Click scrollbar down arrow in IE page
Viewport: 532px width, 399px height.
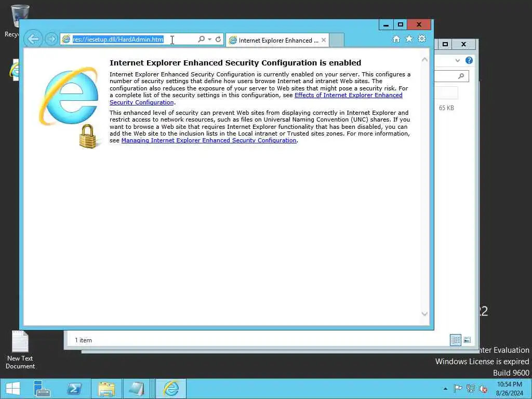[x=424, y=314]
